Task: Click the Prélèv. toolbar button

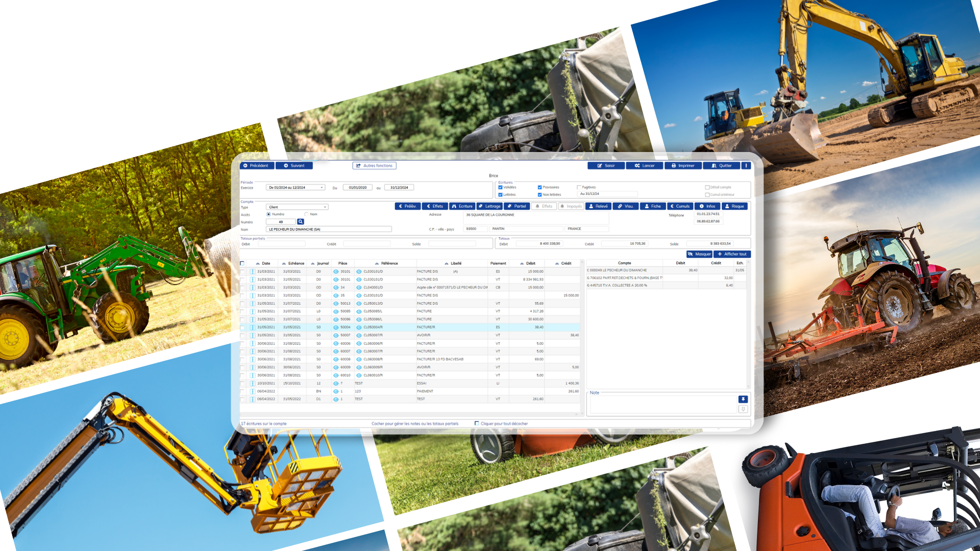Action: [x=407, y=206]
